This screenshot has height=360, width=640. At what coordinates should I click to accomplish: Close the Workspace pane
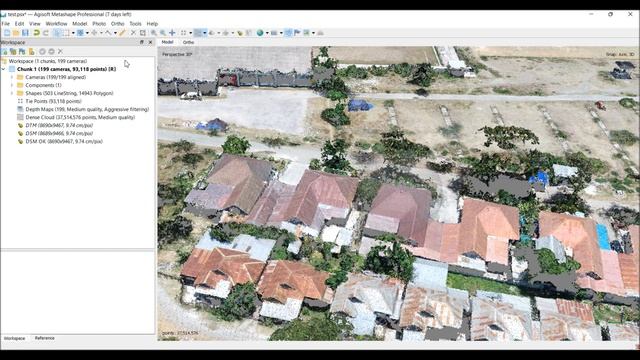[150, 42]
